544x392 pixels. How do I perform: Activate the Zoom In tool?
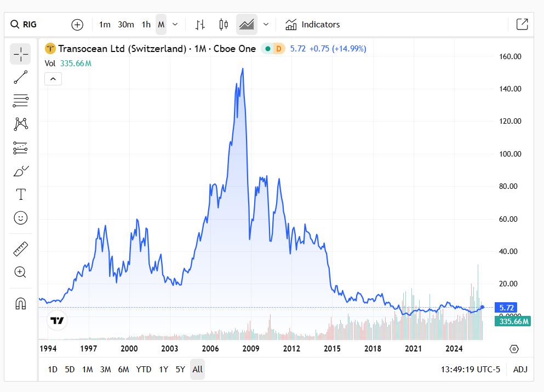pyautogui.click(x=20, y=273)
